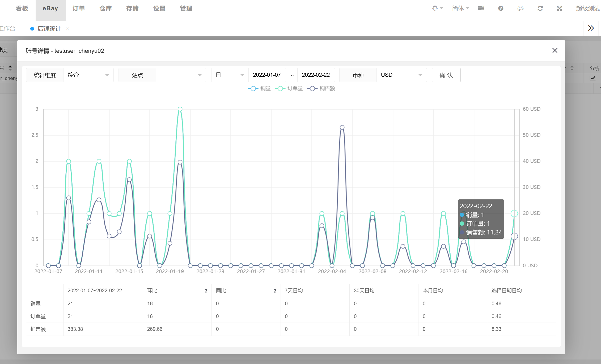Viewport: 601px width, 364px height.
Task: Open the 日 period granularity dropdown
Action: coord(230,75)
